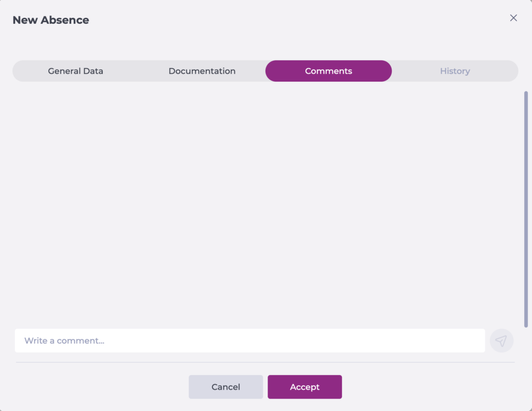The image size is (532, 411).
Task: Place cursor in the comment input box
Action: (x=249, y=341)
